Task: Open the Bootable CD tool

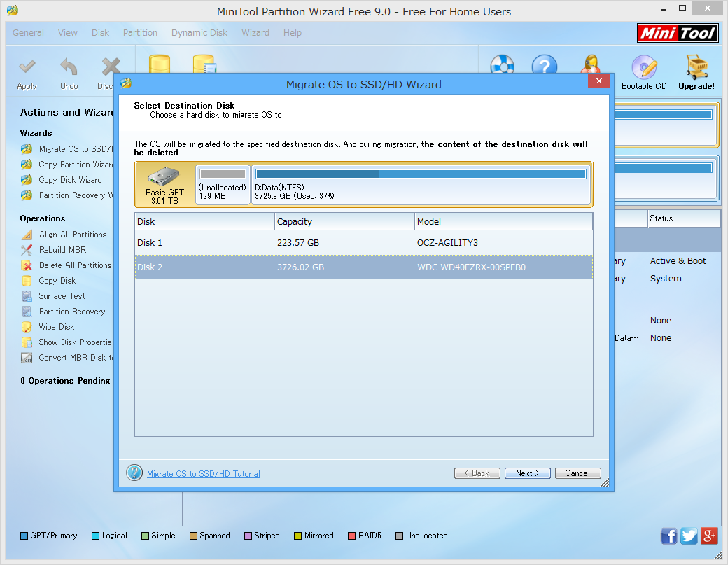Action: click(644, 73)
